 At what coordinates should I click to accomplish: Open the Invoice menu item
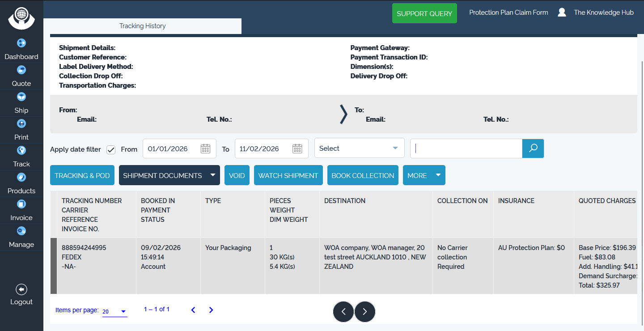(x=21, y=211)
